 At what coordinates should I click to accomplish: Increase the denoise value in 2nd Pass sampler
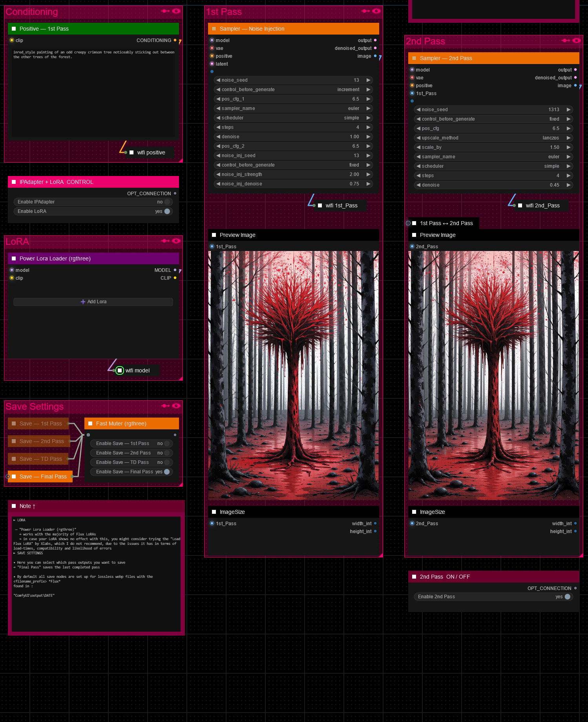tap(568, 185)
